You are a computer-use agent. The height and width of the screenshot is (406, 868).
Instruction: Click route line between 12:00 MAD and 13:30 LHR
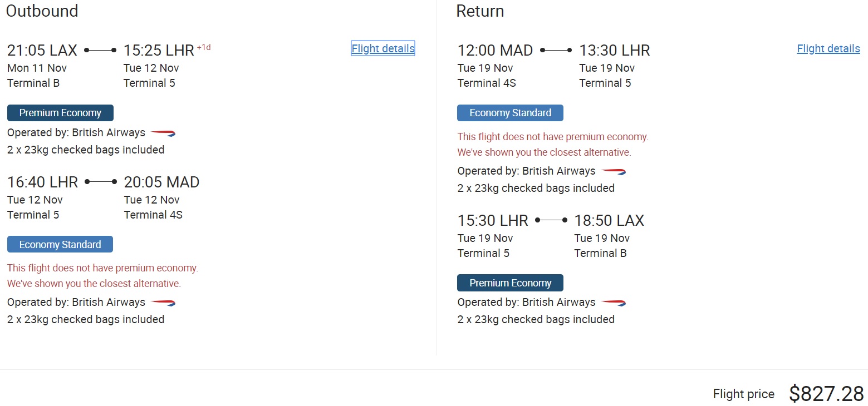point(556,50)
